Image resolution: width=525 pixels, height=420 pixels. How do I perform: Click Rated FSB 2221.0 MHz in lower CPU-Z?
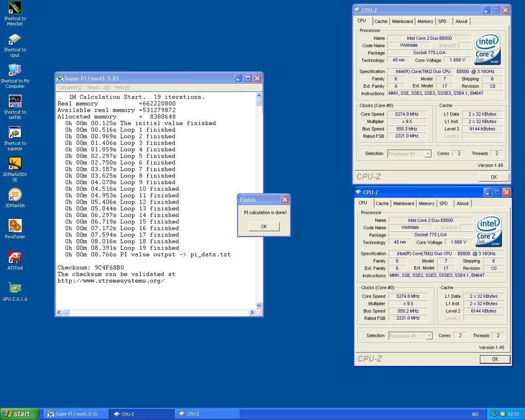click(408, 318)
